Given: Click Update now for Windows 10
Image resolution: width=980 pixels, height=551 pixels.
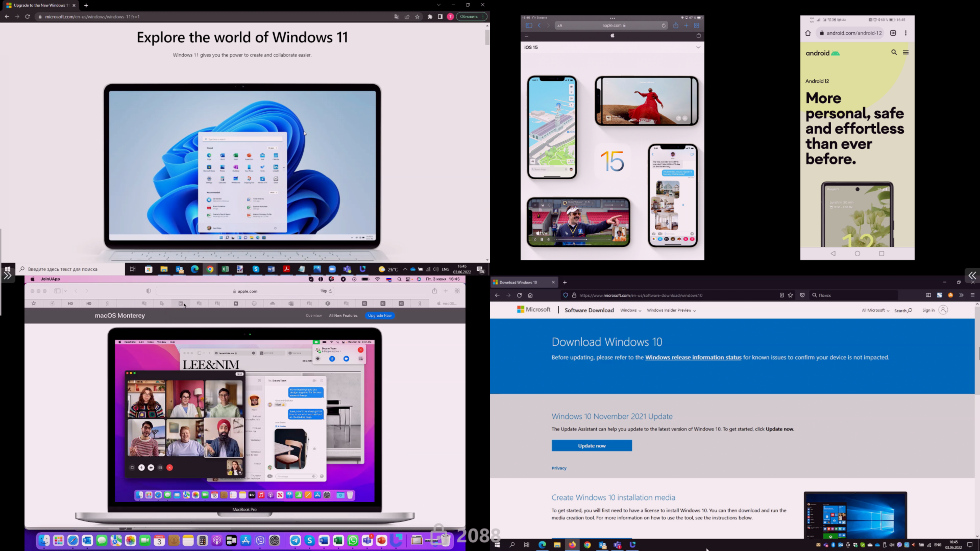Looking at the screenshot, I should click(x=592, y=445).
